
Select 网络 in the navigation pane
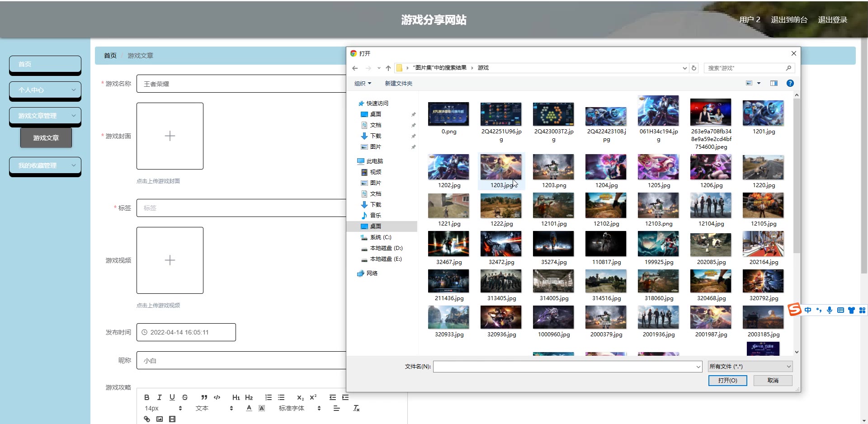click(372, 273)
